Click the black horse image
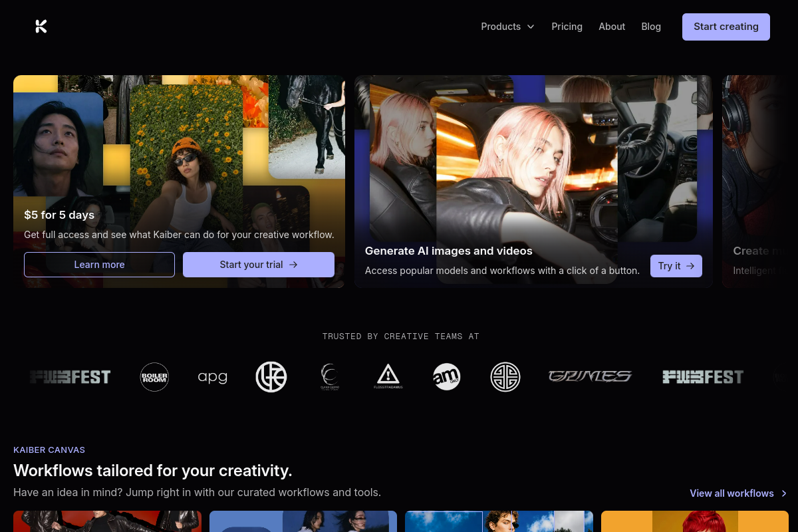 pos(307,126)
